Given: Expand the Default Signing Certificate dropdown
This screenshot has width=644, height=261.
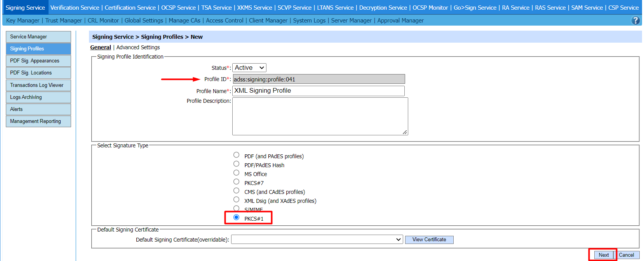Looking at the screenshot, I should tap(317, 240).
